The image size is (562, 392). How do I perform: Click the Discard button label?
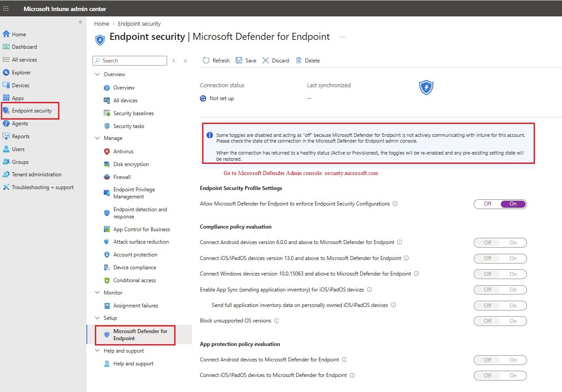pos(281,61)
